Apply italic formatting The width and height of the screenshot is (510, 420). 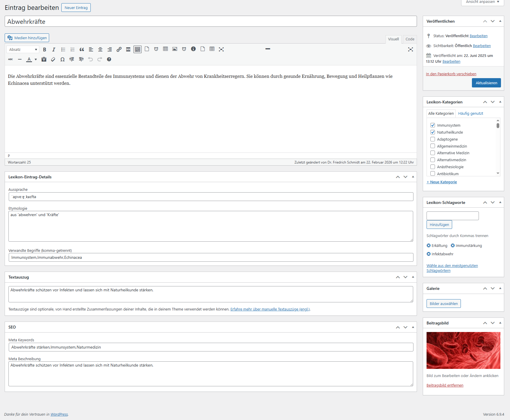[x=54, y=49]
